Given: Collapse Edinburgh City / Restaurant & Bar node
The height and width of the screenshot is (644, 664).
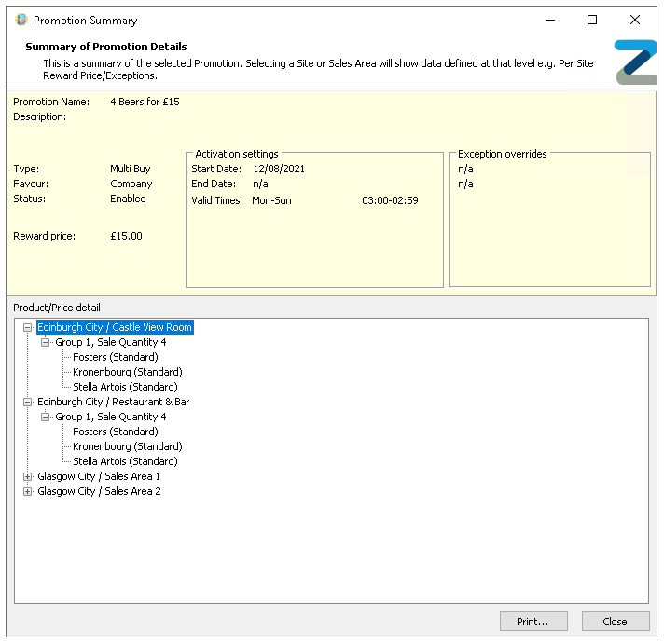Looking at the screenshot, I should click(x=28, y=402).
